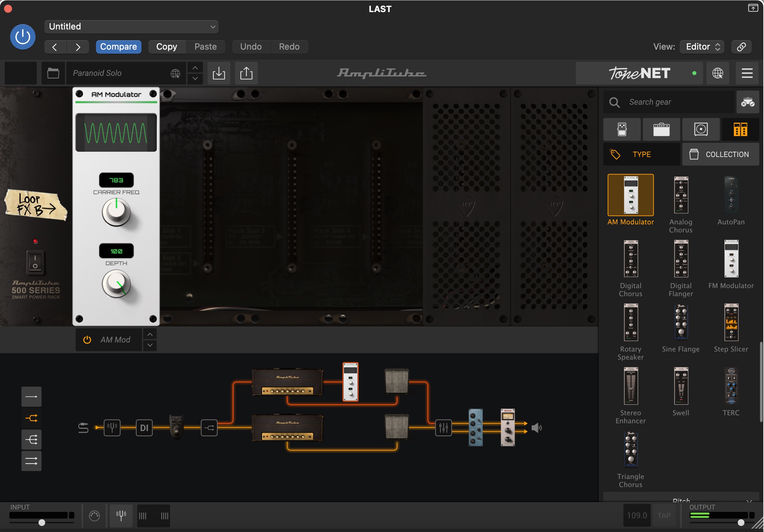Select the Rotary Speaker rack unit
764x532 pixels.
[631, 322]
